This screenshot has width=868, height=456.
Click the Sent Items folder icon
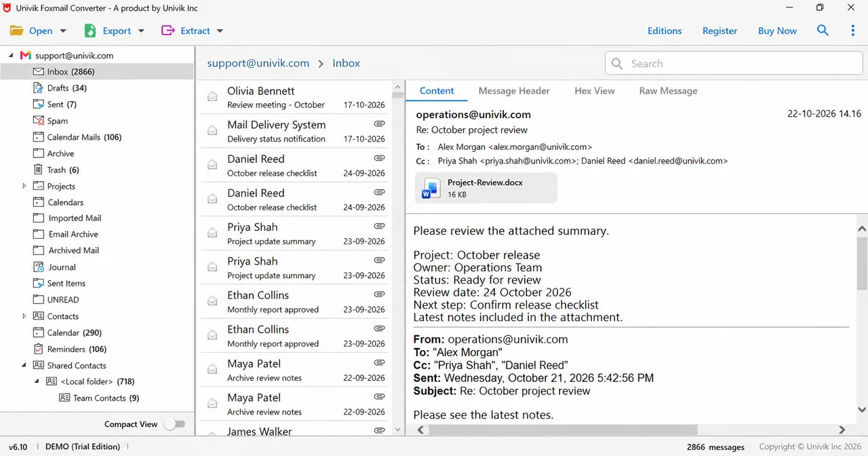tap(39, 284)
